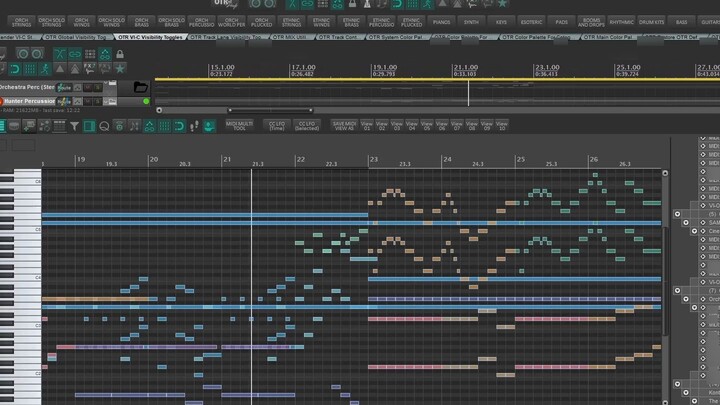Click SAVE MIDI VIEW AS button
Image resolution: width=720 pixels, height=405 pixels.
(x=344, y=126)
